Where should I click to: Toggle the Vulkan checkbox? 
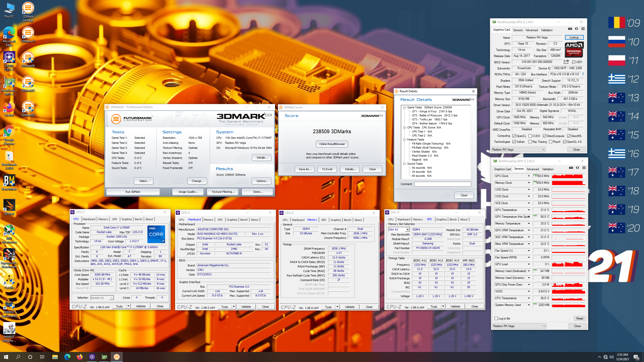point(514,142)
